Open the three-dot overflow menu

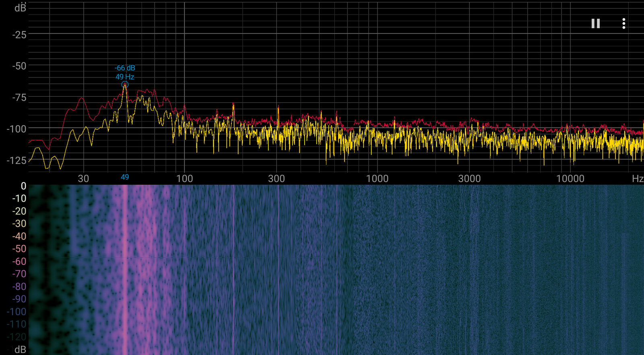click(624, 24)
